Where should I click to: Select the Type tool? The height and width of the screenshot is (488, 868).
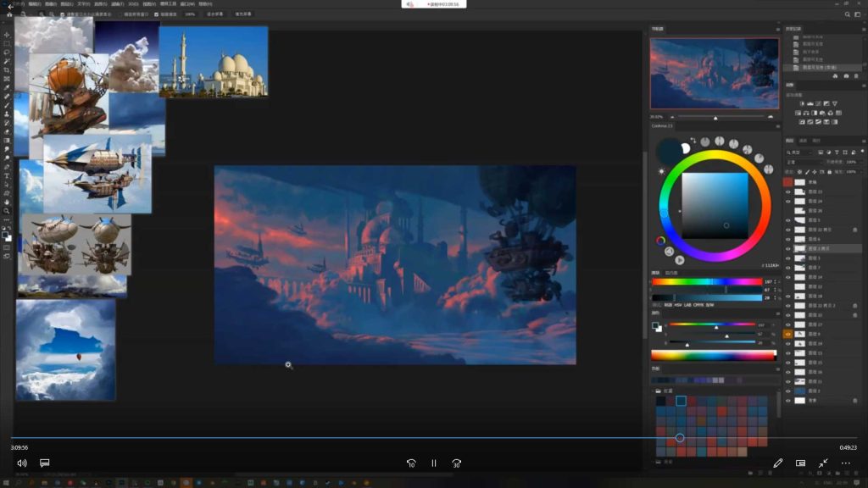point(7,176)
